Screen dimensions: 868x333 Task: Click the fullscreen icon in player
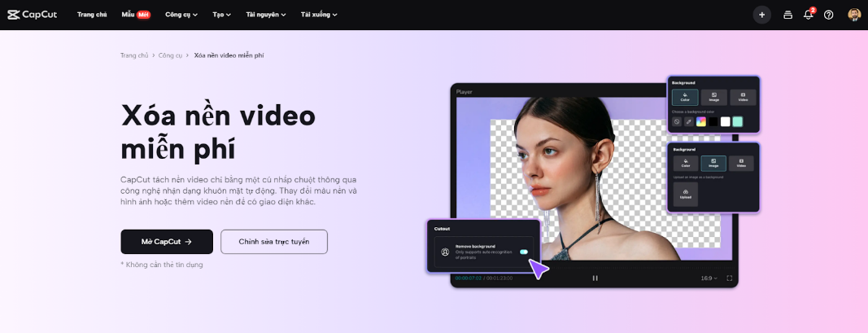(x=730, y=278)
